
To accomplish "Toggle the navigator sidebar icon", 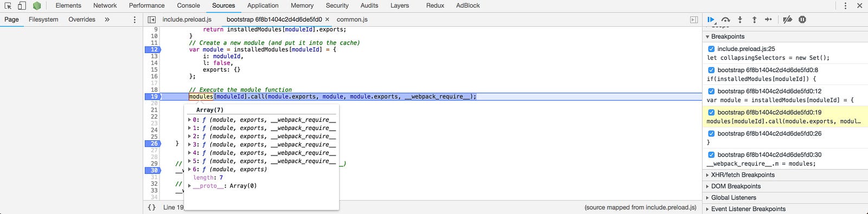I will tap(152, 20).
